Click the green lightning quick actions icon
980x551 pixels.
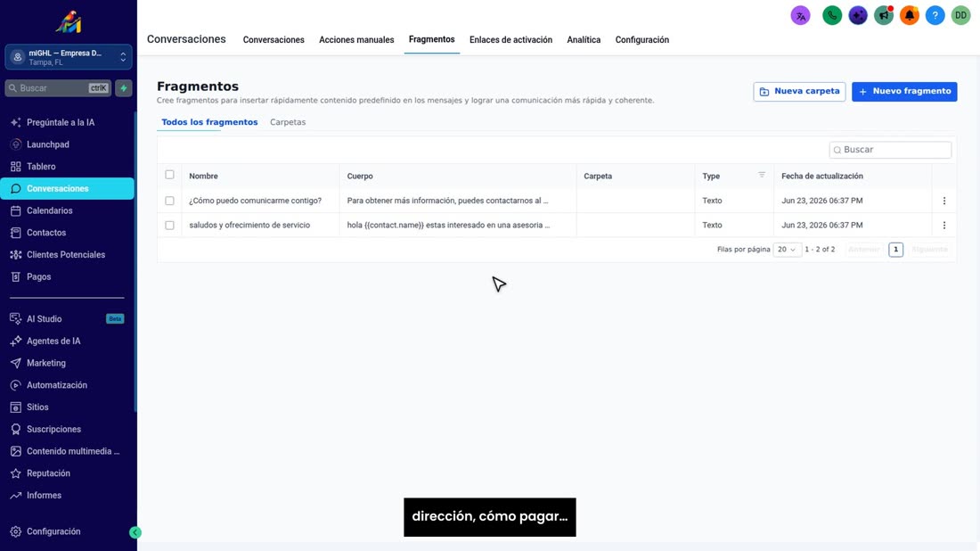(124, 88)
